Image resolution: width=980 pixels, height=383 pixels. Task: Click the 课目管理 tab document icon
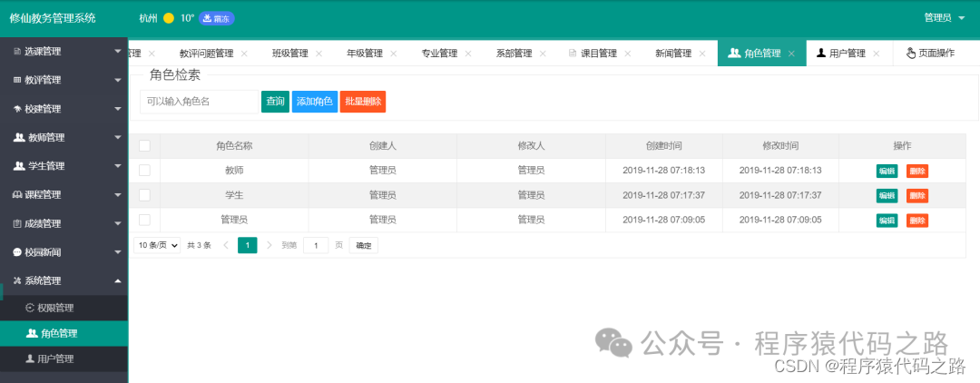573,54
